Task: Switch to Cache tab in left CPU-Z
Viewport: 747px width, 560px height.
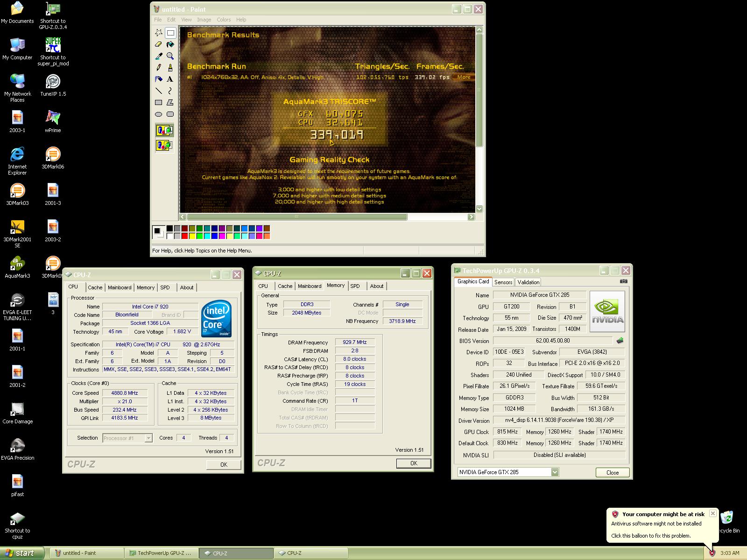Action: click(95, 287)
